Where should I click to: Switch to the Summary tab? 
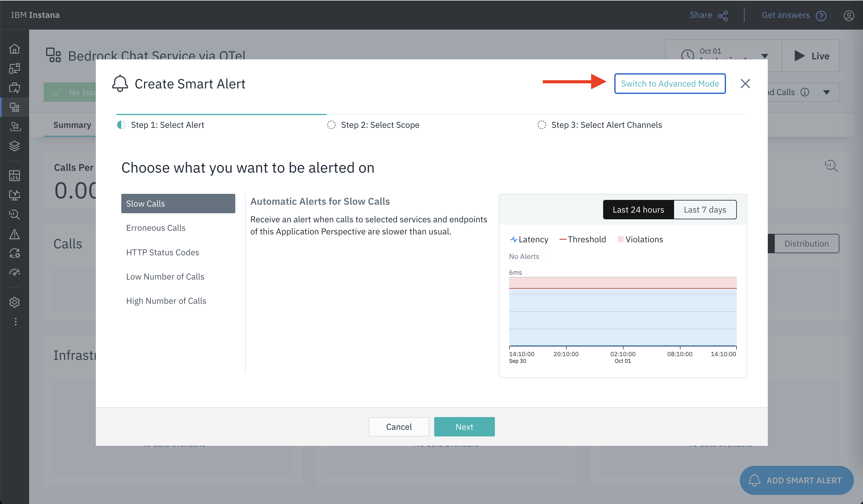point(72,125)
